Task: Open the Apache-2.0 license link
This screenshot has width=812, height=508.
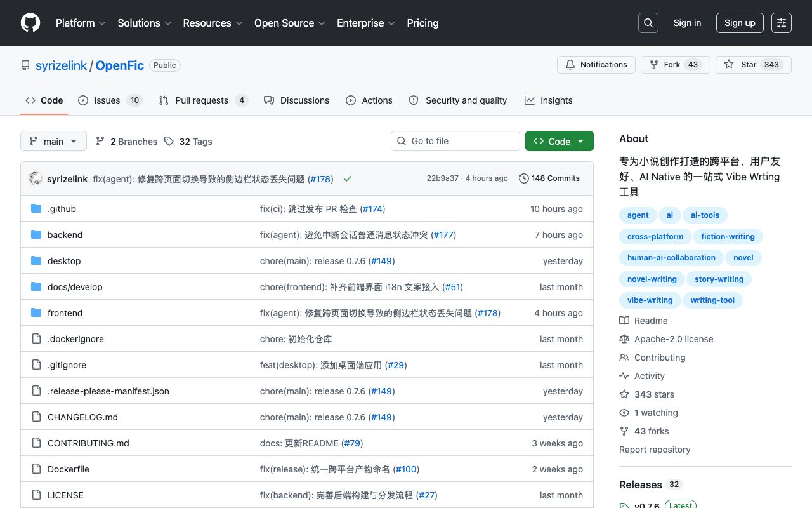Action: (674, 339)
